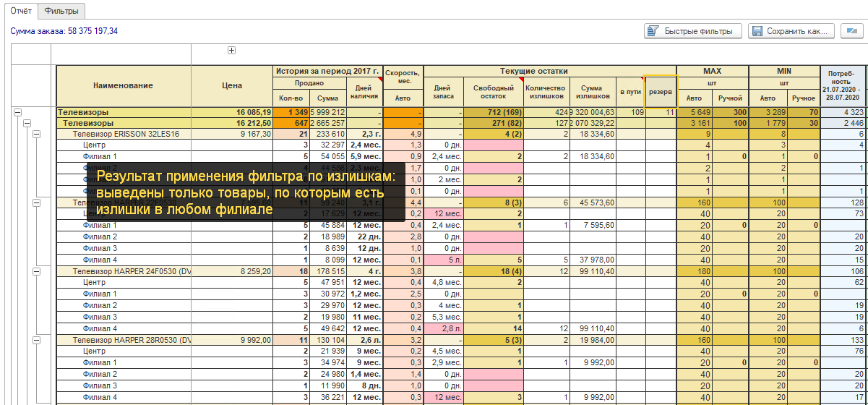Collapse the product row with sum 99 240
The height and width of the screenshot is (405, 868).
tap(36, 203)
